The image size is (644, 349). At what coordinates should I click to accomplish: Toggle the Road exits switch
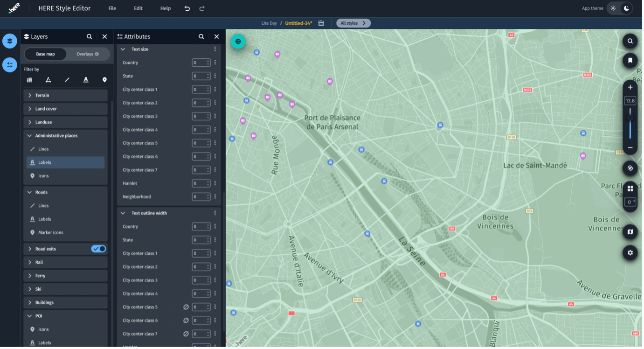coord(99,249)
